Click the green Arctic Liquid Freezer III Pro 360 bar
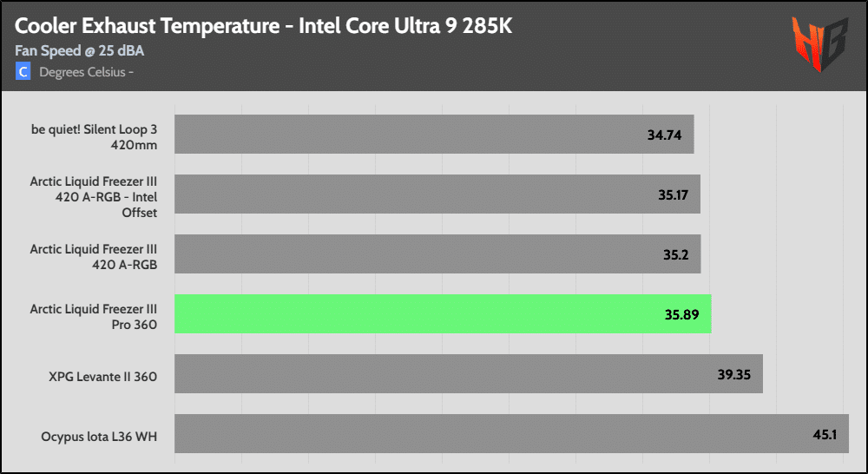Image resolution: width=868 pixels, height=474 pixels. [x=443, y=313]
